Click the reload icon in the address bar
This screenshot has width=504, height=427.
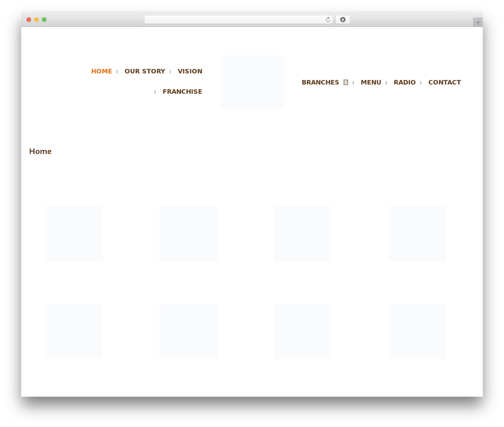tap(328, 20)
